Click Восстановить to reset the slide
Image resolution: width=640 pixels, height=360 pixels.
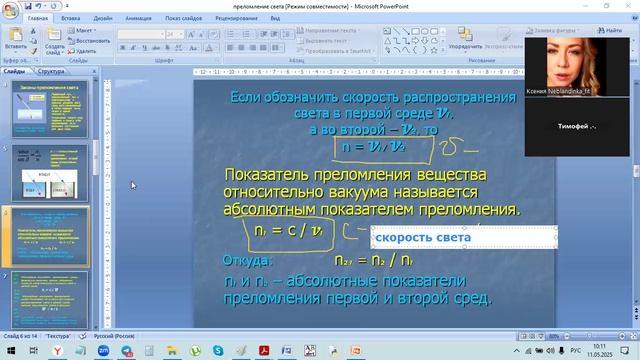89,41
